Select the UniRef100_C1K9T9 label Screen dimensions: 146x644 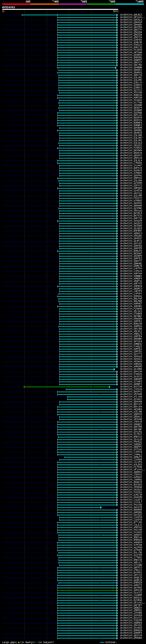tap(131, 517)
